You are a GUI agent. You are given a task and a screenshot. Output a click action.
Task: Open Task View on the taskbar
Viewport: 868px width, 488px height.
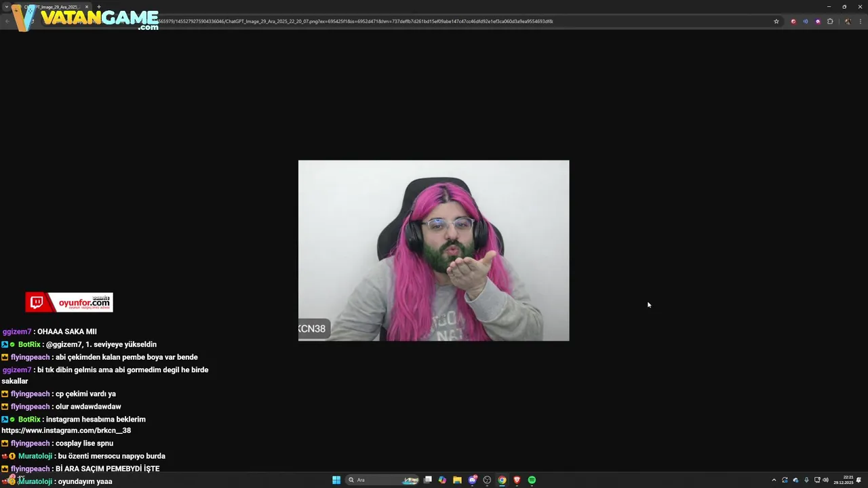pos(428,480)
